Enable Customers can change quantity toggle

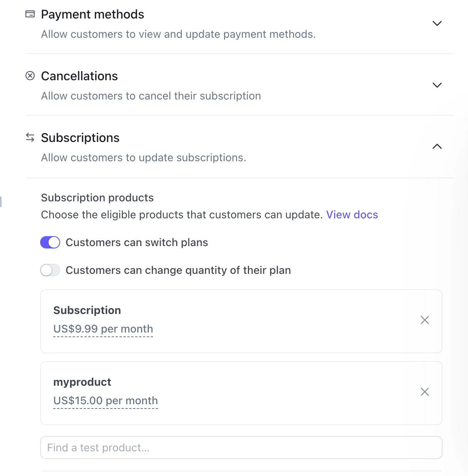coord(50,270)
